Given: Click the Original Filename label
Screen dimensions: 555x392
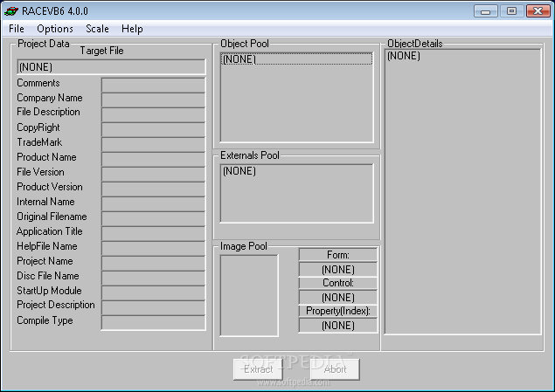Looking at the screenshot, I should click(x=52, y=217).
